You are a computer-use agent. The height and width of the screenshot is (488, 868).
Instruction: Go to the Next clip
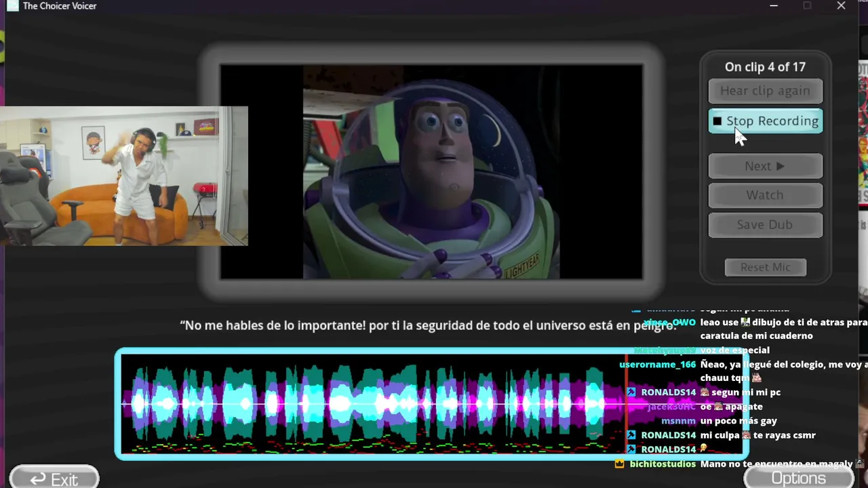point(766,166)
